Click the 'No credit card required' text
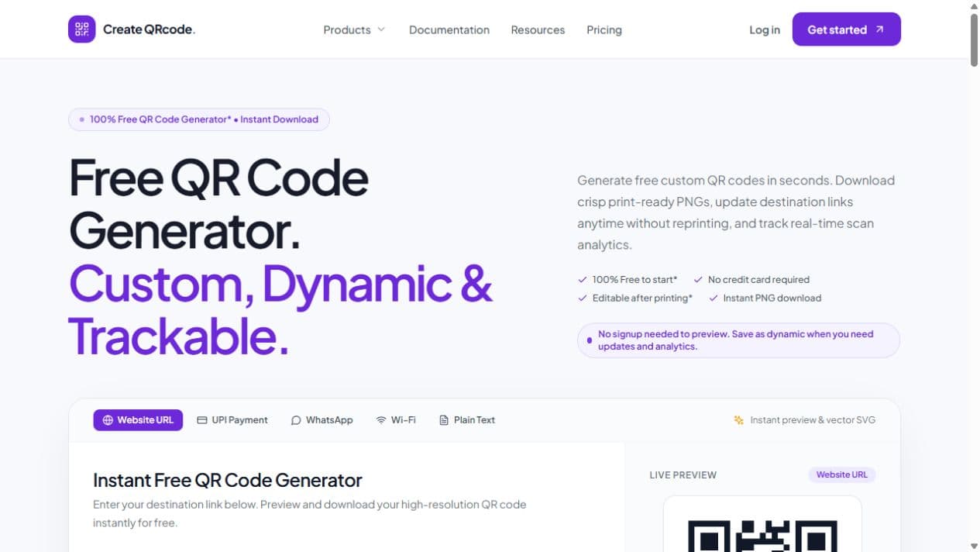 click(x=758, y=279)
